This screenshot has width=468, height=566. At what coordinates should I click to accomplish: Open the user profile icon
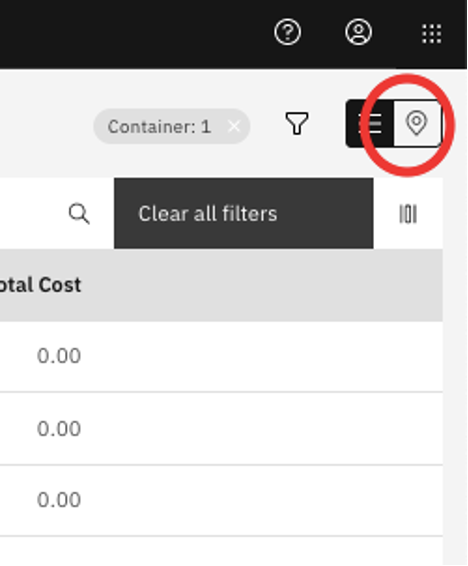[x=358, y=32]
